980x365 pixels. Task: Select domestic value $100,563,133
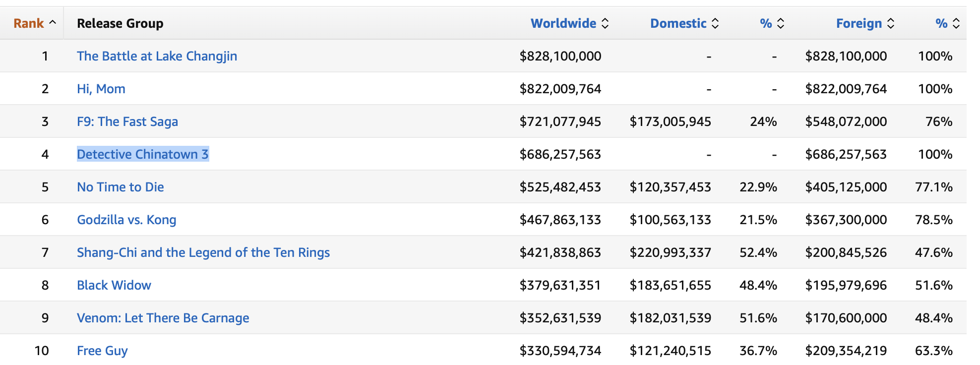[x=671, y=220]
